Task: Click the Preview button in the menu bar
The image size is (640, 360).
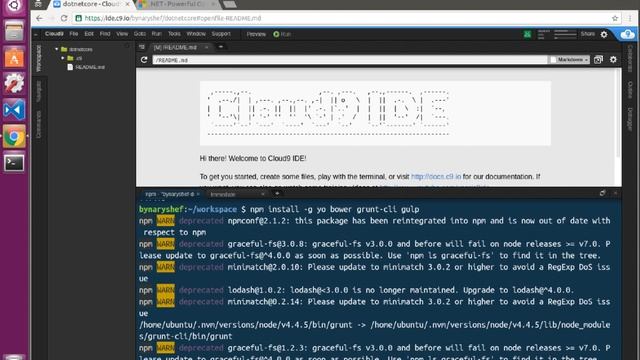Action: [x=256, y=34]
